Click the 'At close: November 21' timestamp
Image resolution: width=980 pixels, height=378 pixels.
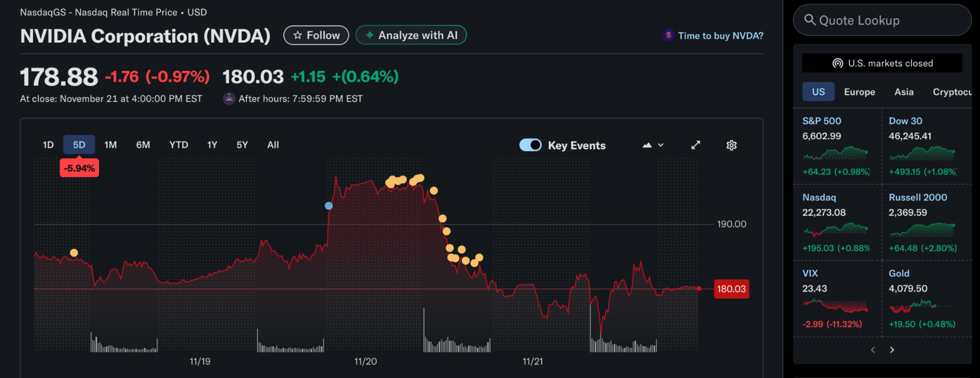[x=111, y=98]
